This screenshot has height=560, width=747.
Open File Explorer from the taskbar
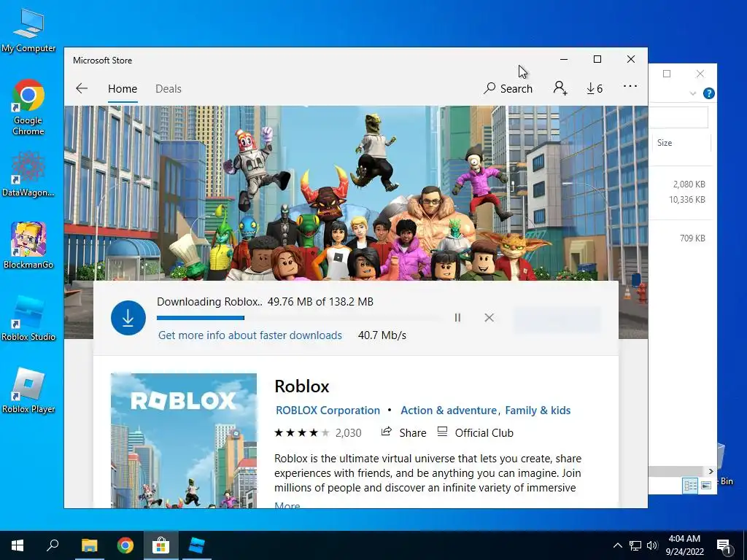coord(89,545)
